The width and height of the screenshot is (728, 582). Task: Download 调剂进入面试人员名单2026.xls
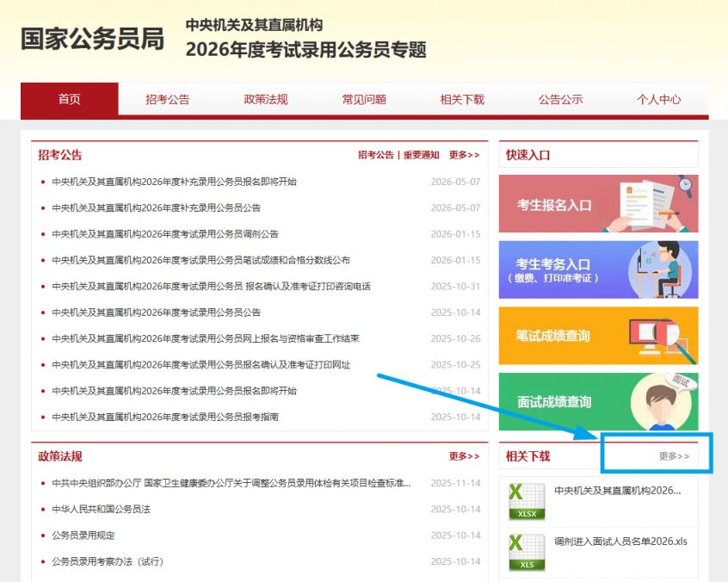click(620, 542)
